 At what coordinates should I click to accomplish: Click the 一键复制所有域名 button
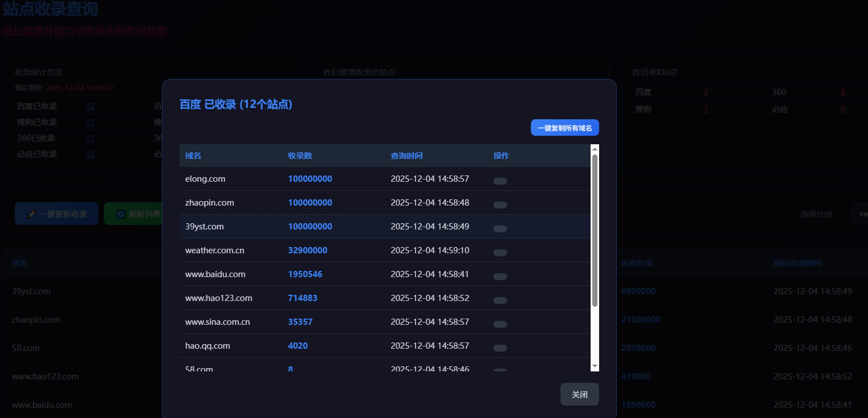point(564,128)
